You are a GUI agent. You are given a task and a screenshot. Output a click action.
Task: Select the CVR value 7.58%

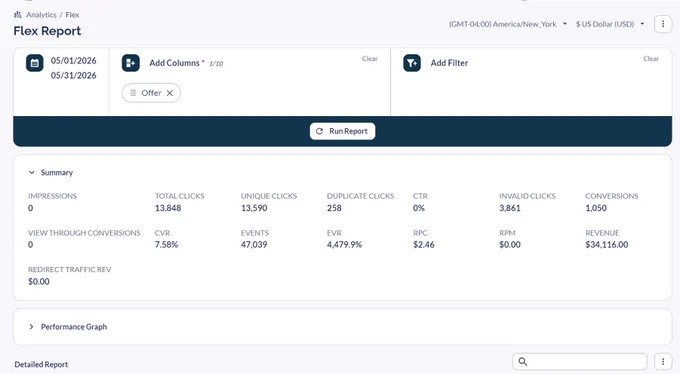tap(167, 245)
